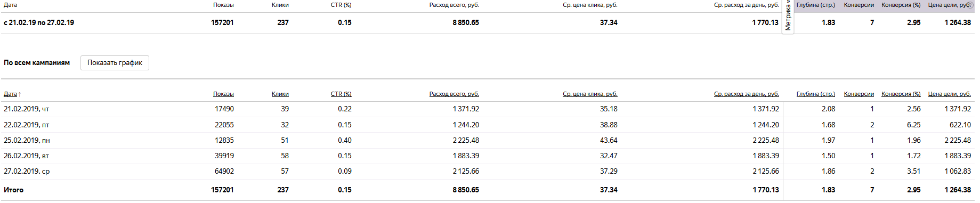Click the sort arrow beside Дата header
980x203 pixels.
click(20, 94)
